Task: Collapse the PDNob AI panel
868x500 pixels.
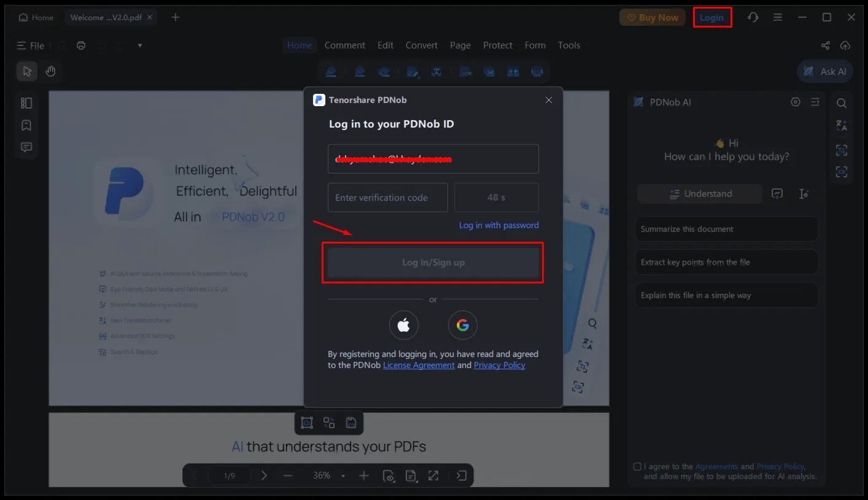Action: 815,102
